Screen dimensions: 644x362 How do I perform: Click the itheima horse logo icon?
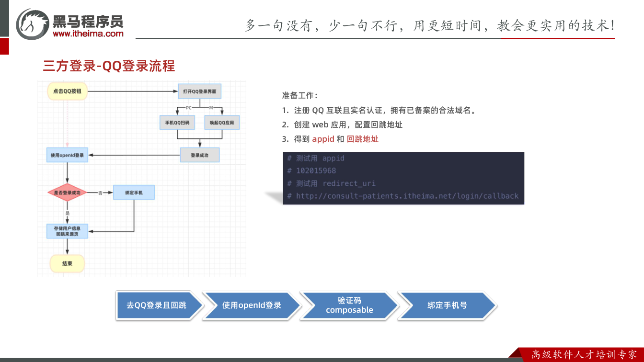pyautogui.click(x=33, y=24)
